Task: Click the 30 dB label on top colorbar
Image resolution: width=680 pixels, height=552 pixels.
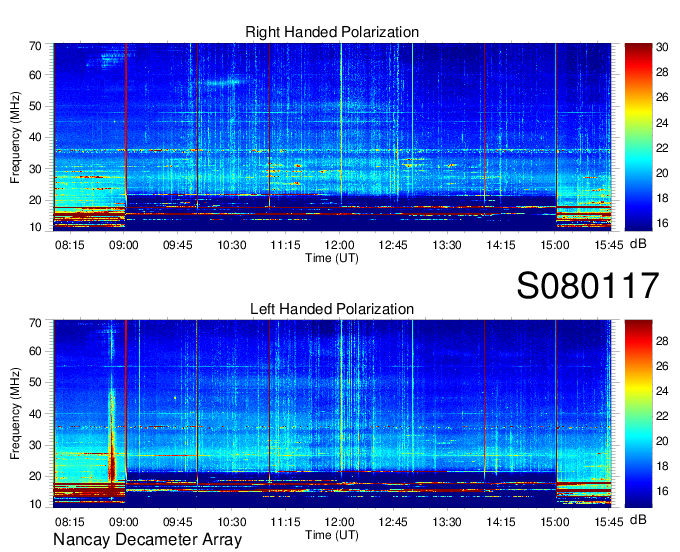Action: 662,47
